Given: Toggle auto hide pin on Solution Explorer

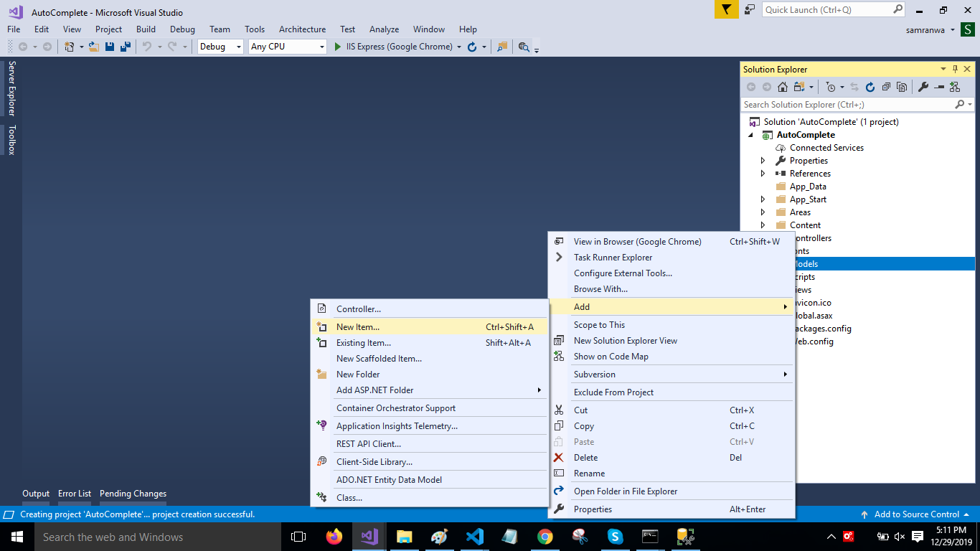Looking at the screenshot, I should pos(955,69).
